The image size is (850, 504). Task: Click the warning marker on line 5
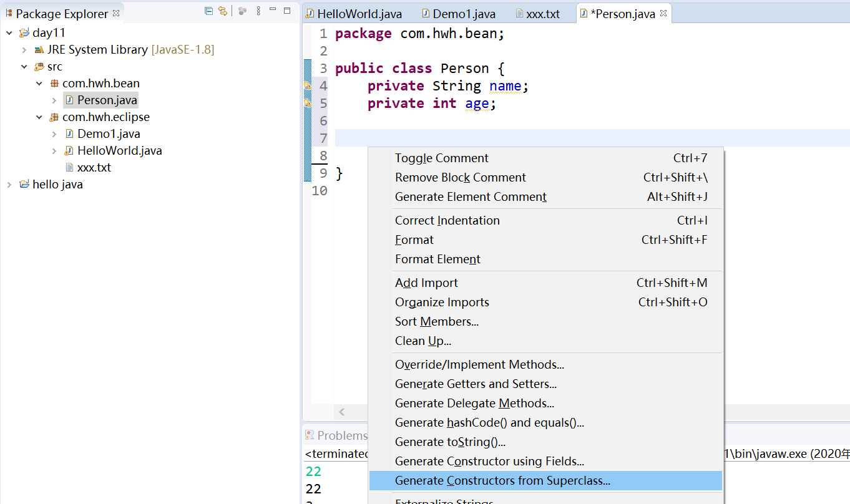308,103
